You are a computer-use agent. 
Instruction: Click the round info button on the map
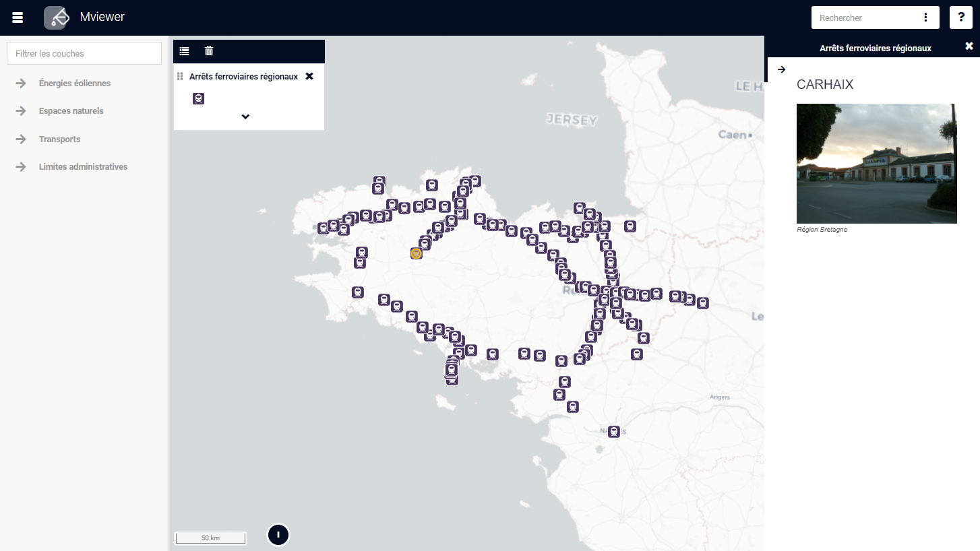[278, 535]
